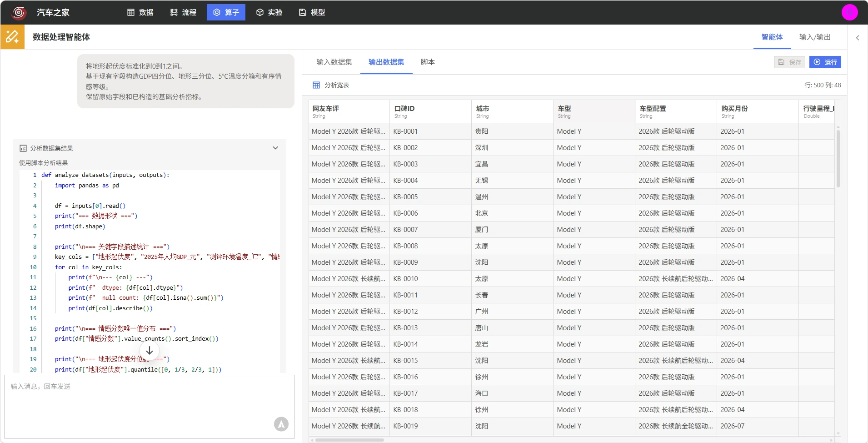Select the KB-0005 cell
This screenshot has width=868, height=443.
click(431, 197)
